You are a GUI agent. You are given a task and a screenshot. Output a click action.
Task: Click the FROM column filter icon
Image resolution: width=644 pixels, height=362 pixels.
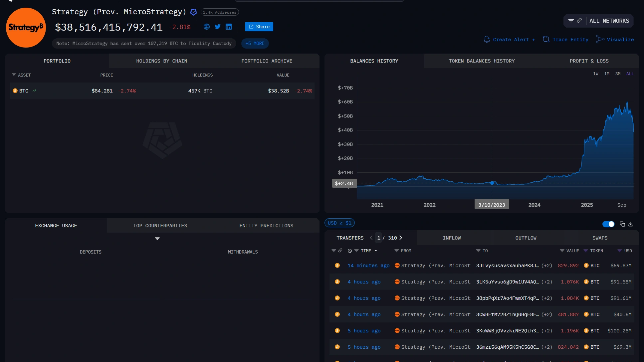click(x=396, y=251)
